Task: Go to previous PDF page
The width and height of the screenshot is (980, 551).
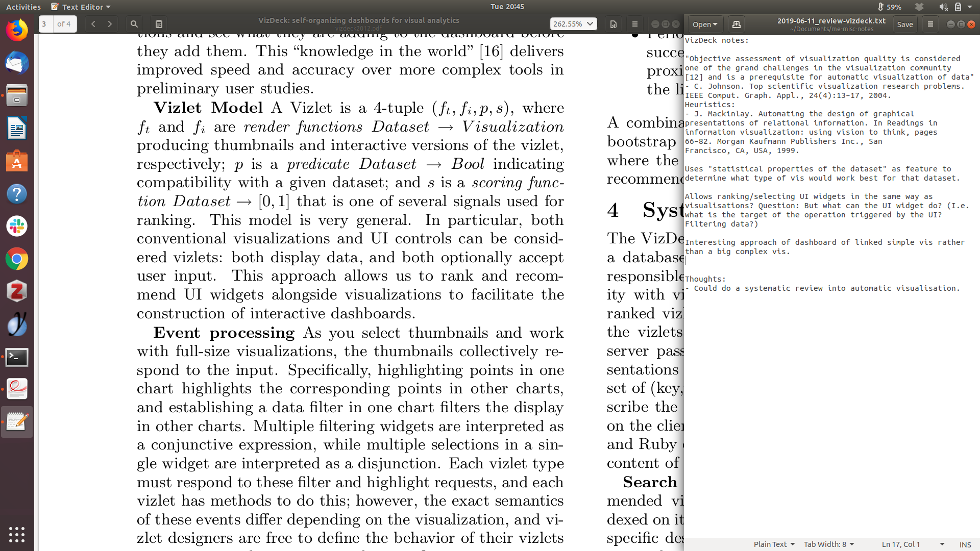Action: click(x=93, y=24)
